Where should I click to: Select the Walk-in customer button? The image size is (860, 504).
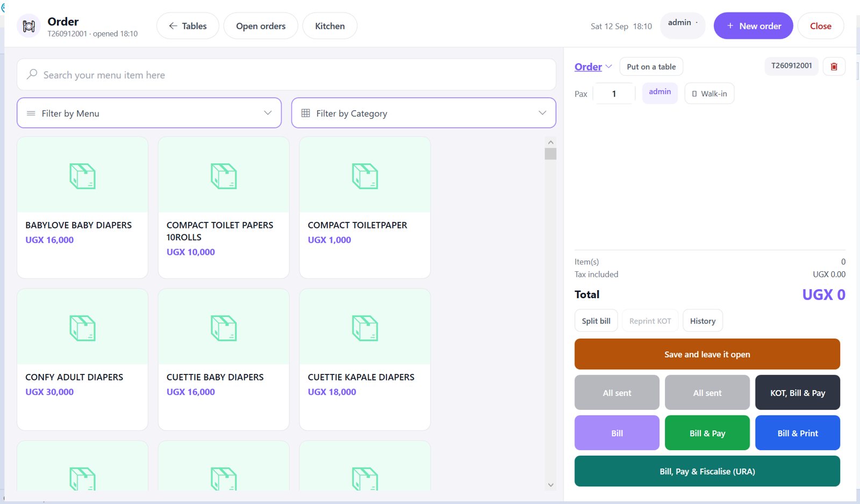click(x=709, y=93)
